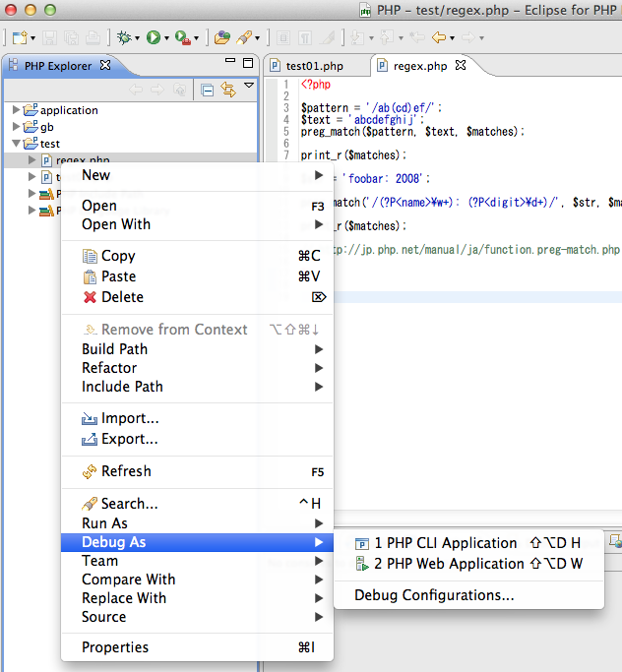Choose Search... in context menu

197,504
